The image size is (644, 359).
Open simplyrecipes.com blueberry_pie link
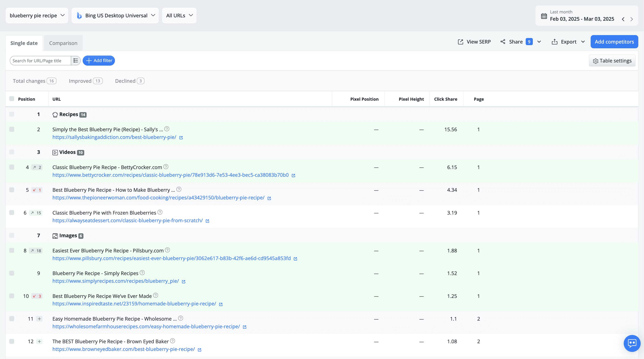click(116, 281)
